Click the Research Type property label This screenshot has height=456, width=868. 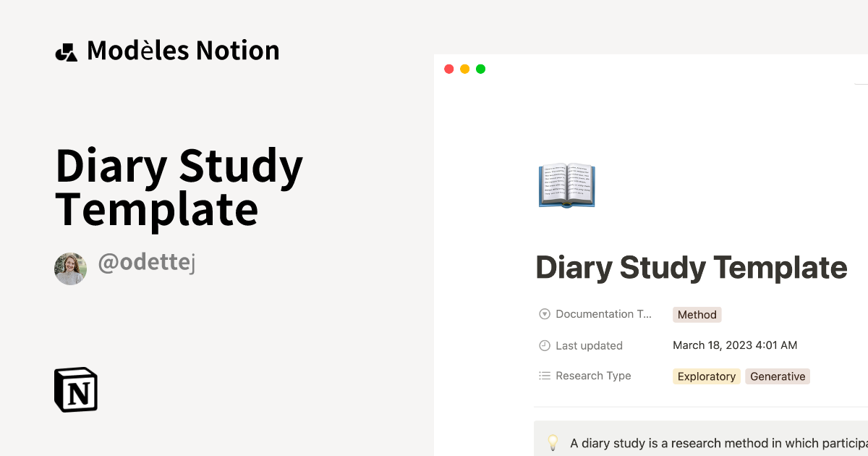pyautogui.click(x=593, y=376)
